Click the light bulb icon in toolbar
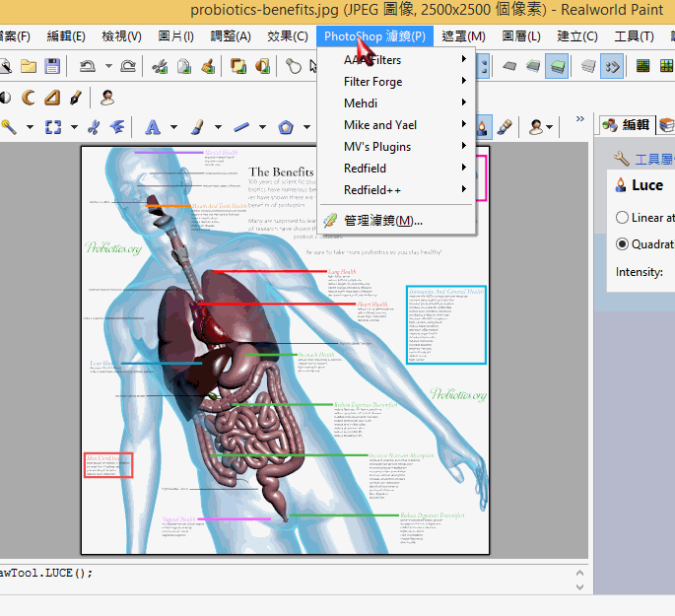Viewport: 675px width, 616px height. [x=293, y=66]
